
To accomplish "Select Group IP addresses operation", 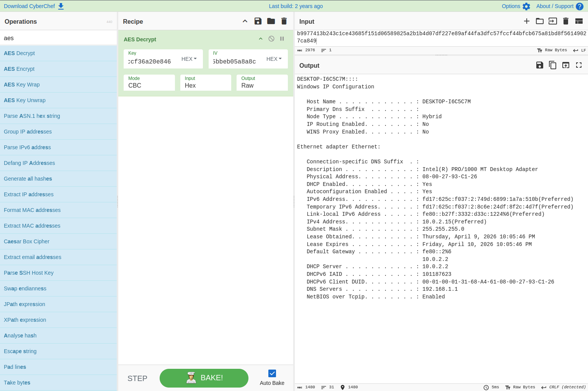I will click(x=58, y=132).
